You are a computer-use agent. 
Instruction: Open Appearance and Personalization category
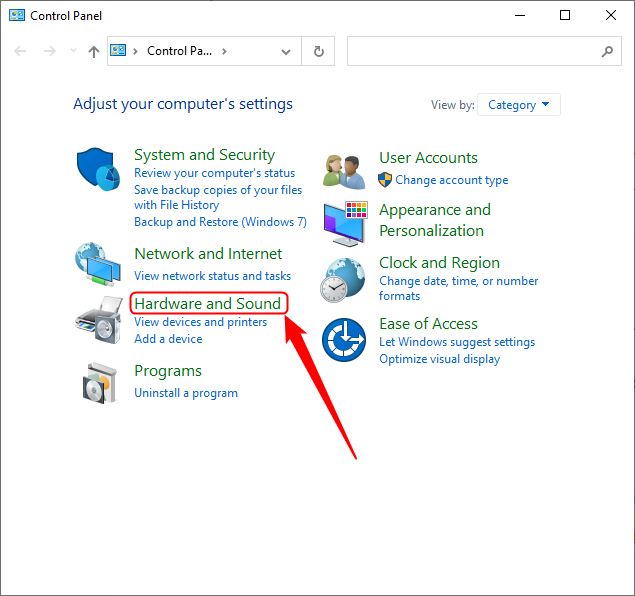pyautogui.click(x=435, y=220)
